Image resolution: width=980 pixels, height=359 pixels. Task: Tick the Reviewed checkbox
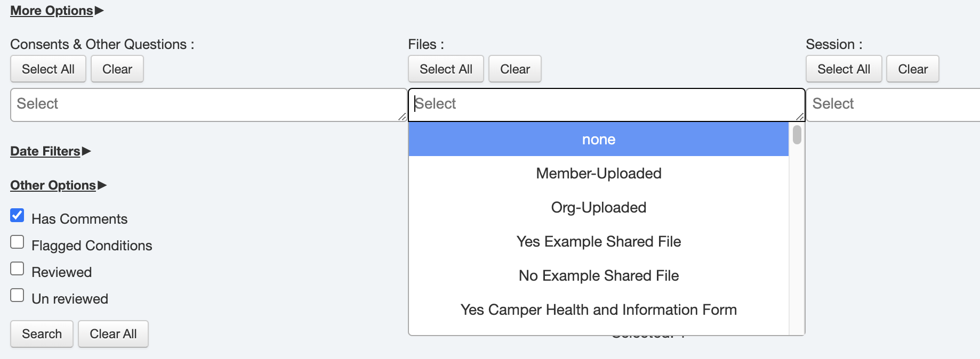point(18,269)
